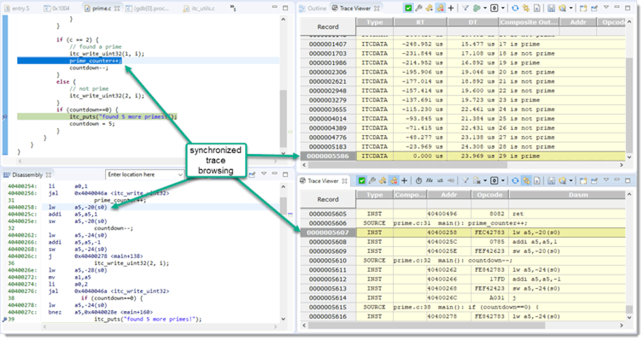Click the filter funnel in upper Trace Viewer

coord(465,8)
